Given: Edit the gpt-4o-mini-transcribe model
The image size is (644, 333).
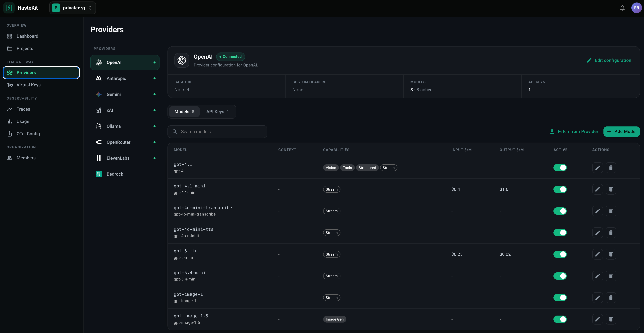Looking at the screenshot, I should click(x=597, y=211).
